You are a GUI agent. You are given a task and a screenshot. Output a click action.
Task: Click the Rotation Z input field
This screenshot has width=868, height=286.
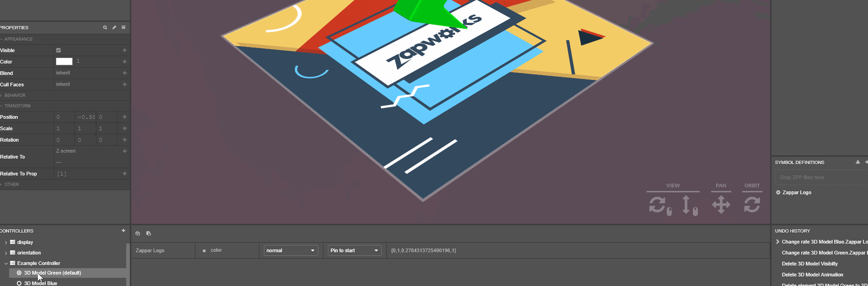tap(107, 140)
